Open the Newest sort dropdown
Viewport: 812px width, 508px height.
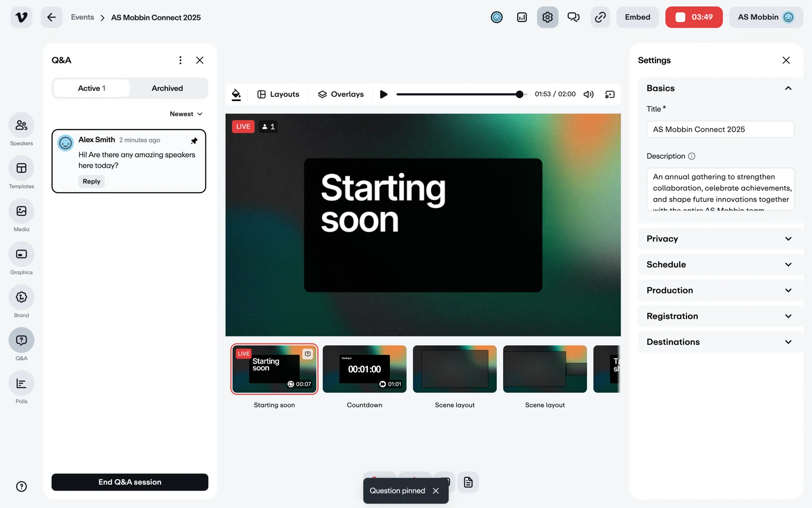pos(186,114)
